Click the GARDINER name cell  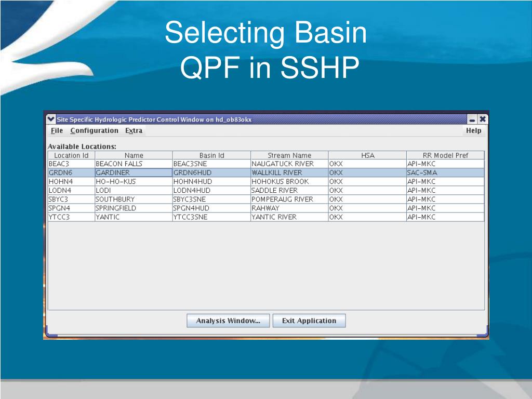pos(134,172)
